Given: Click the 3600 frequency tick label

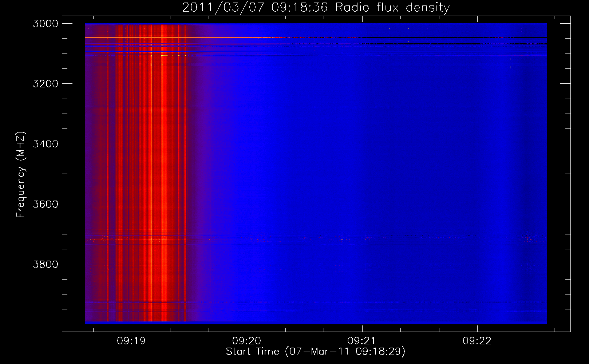Looking at the screenshot, I should point(46,204).
